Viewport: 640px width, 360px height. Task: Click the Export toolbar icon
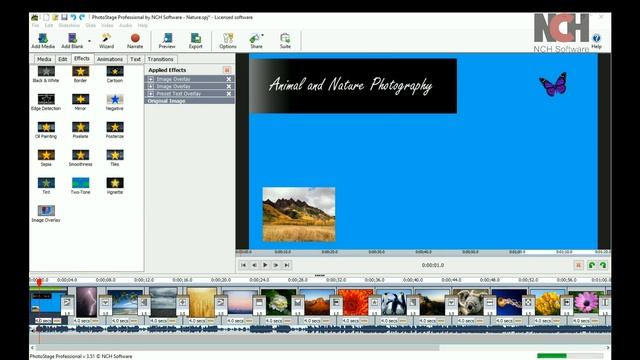point(196,41)
